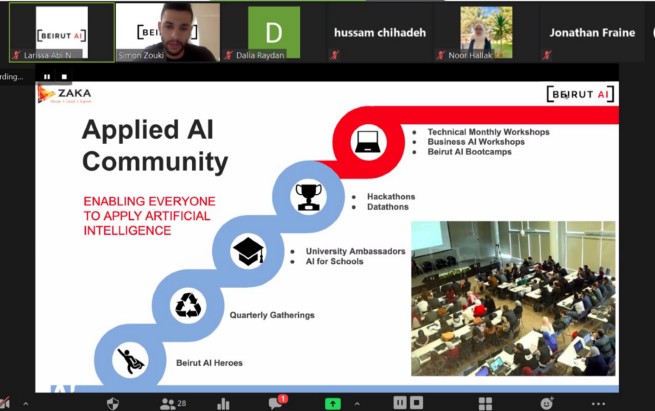Click the graduation cap icon in the slide
Screen dimensions: 655x411
click(x=248, y=251)
